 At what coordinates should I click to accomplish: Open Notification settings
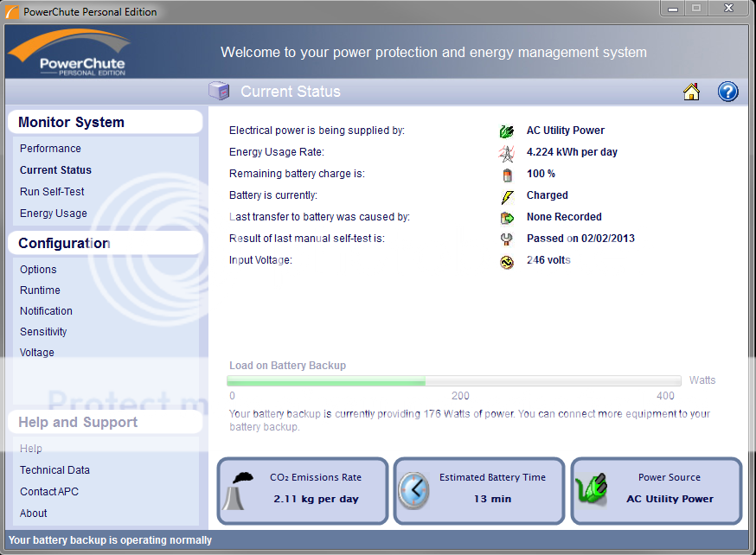point(46,311)
